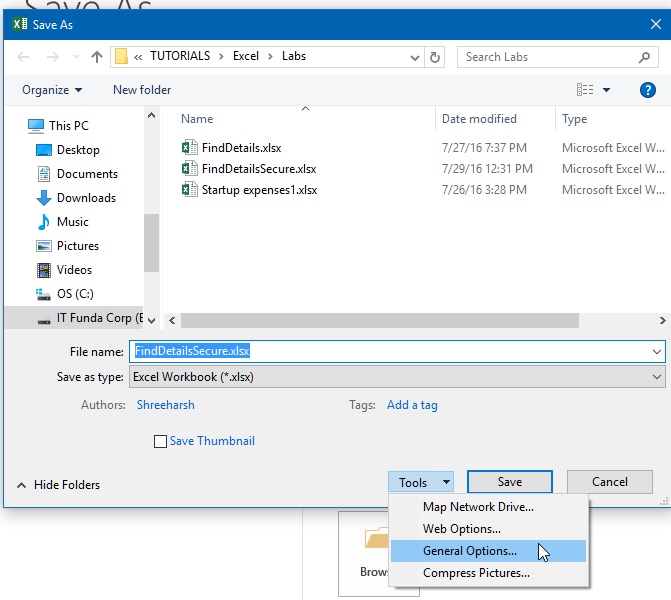Screen dimensions: 671x600
Task: Select FindDetailsSecure.xlsx in file list
Action: point(259,169)
